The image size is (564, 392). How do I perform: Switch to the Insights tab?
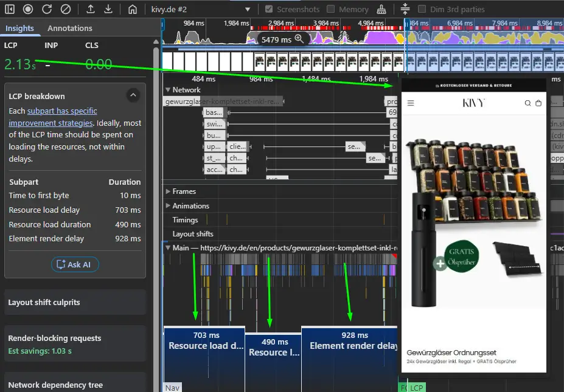click(x=19, y=28)
